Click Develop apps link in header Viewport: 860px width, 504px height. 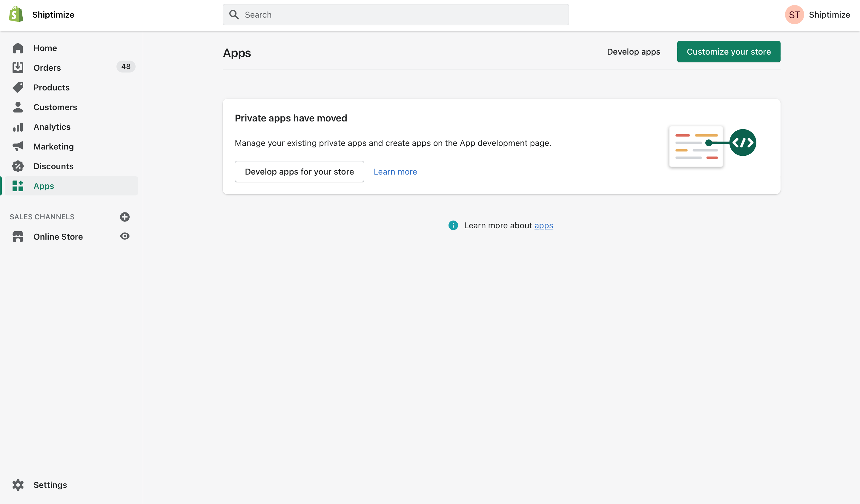(x=633, y=52)
